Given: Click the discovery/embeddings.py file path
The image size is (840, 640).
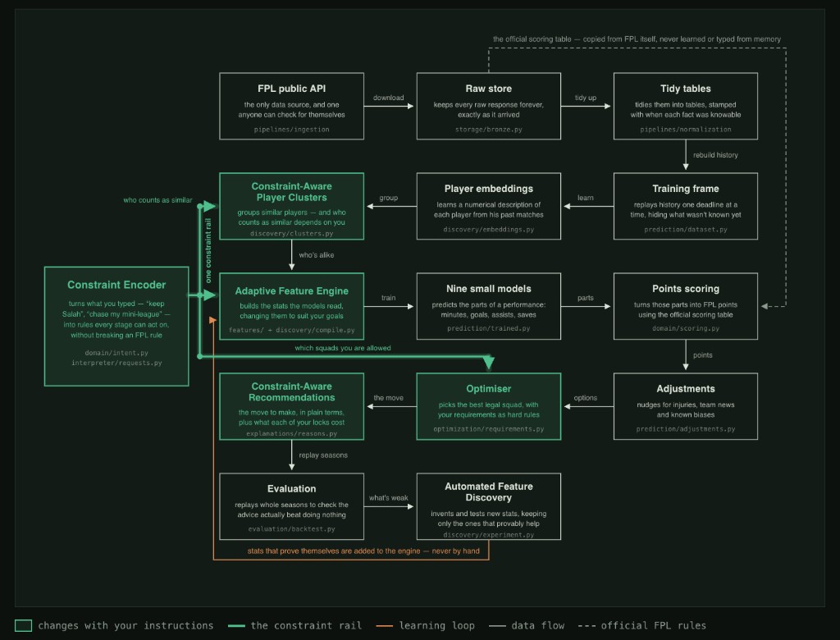Looking at the screenshot, I should 489,230.
